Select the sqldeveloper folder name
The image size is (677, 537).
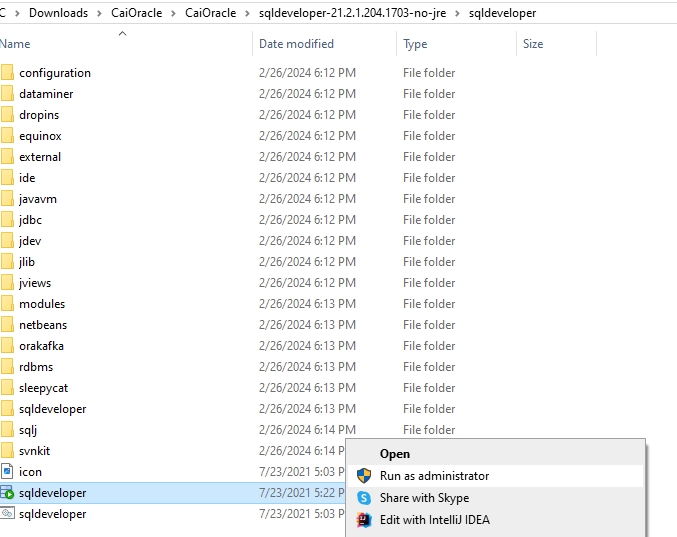click(52, 409)
